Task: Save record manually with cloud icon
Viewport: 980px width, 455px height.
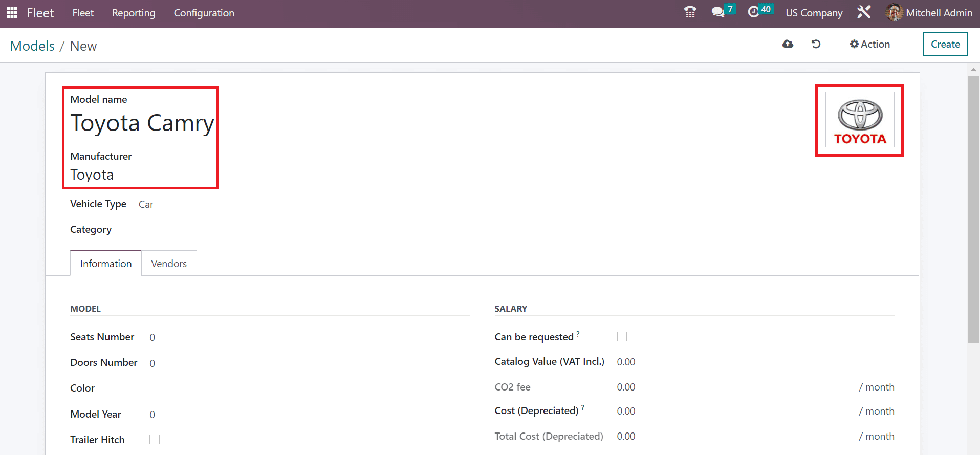Action: coord(788,44)
